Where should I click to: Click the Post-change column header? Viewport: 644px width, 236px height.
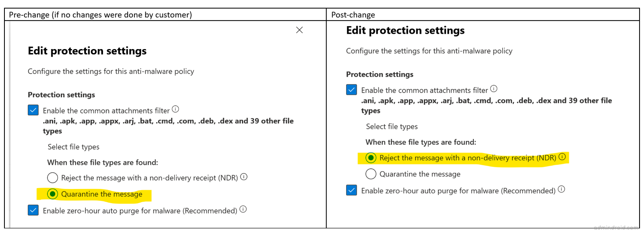(x=352, y=14)
